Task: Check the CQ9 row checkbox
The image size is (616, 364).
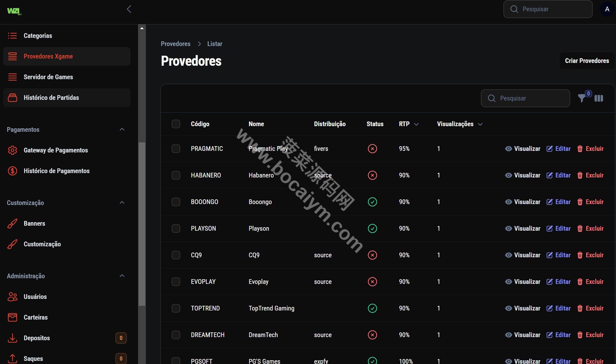Action: tap(176, 255)
